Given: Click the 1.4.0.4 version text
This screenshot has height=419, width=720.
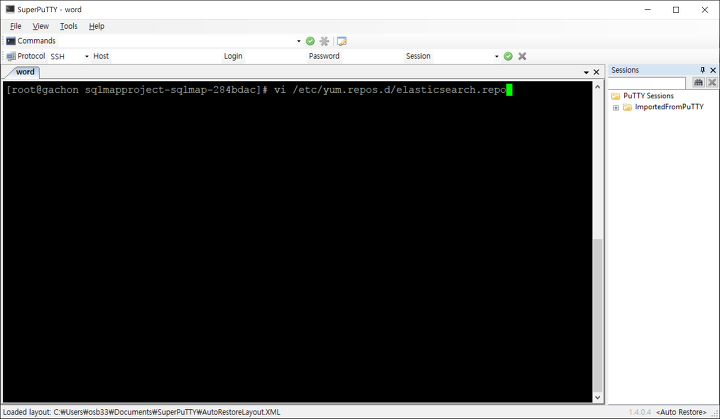Looking at the screenshot, I should [x=640, y=412].
